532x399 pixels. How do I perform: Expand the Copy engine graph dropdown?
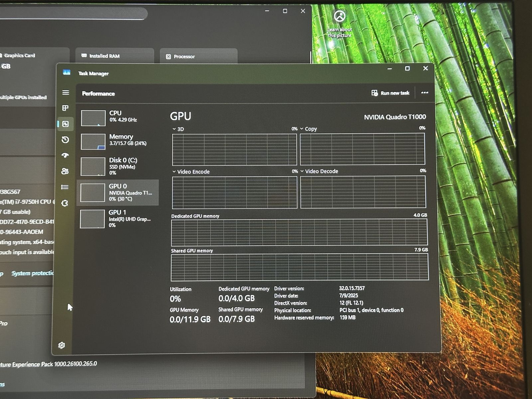tap(302, 129)
